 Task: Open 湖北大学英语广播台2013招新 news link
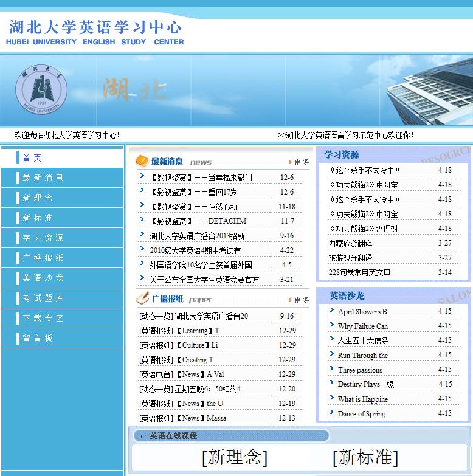coord(197,236)
